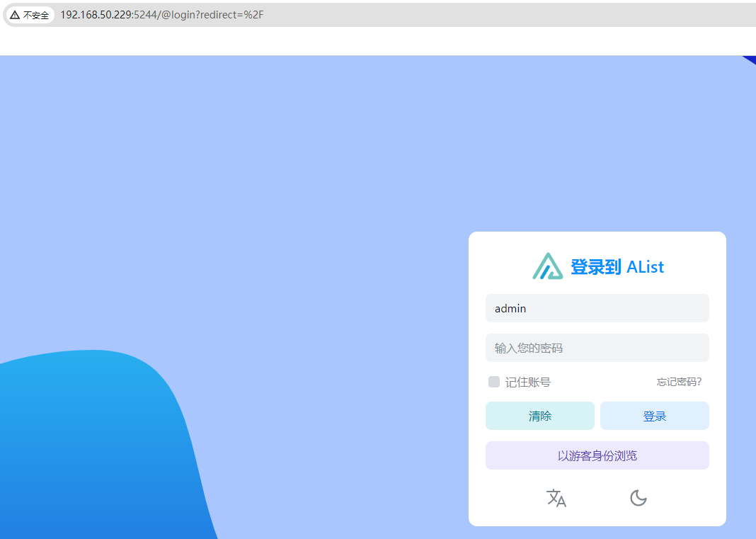The image size is (756, 539).
Task: Click the 输入您的密码 password field
Action: (597, 348)
